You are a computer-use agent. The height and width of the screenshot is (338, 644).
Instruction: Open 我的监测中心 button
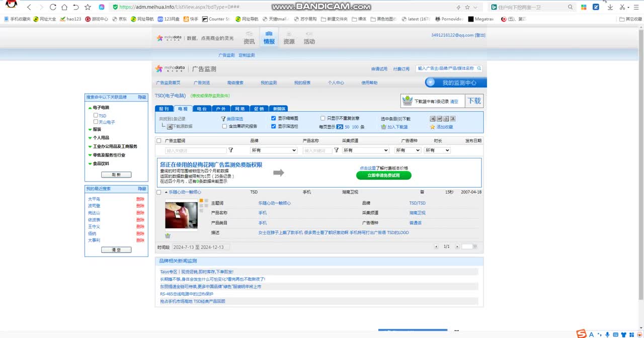(456, 82)
